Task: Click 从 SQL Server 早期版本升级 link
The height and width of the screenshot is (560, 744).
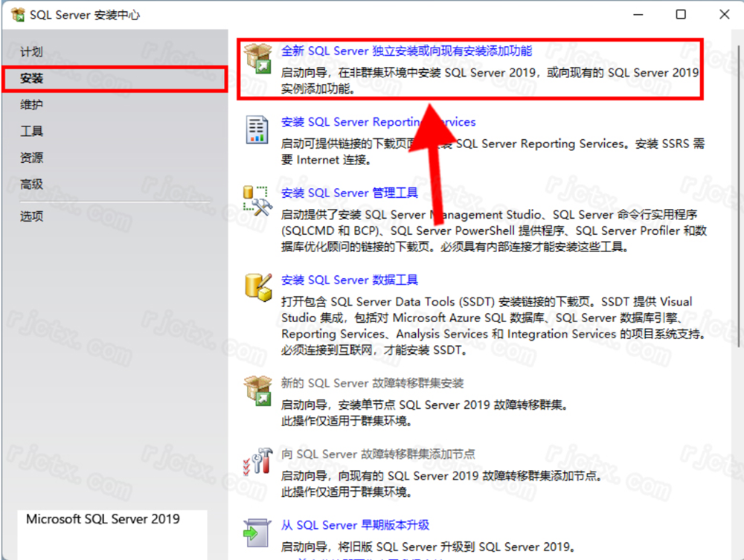Action: [x=355, y=524]
